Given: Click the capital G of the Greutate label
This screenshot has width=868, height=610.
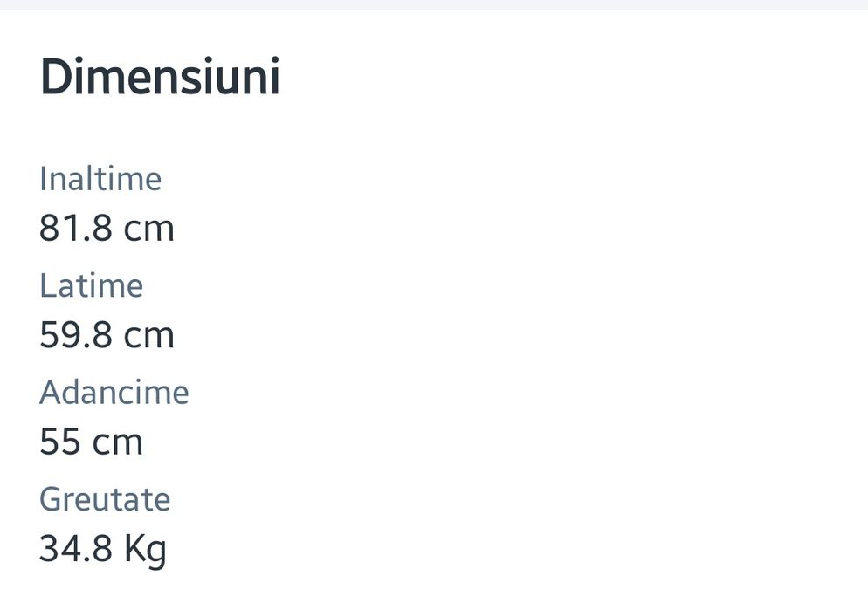Looking at the screenshot, I should coord(52,499).
